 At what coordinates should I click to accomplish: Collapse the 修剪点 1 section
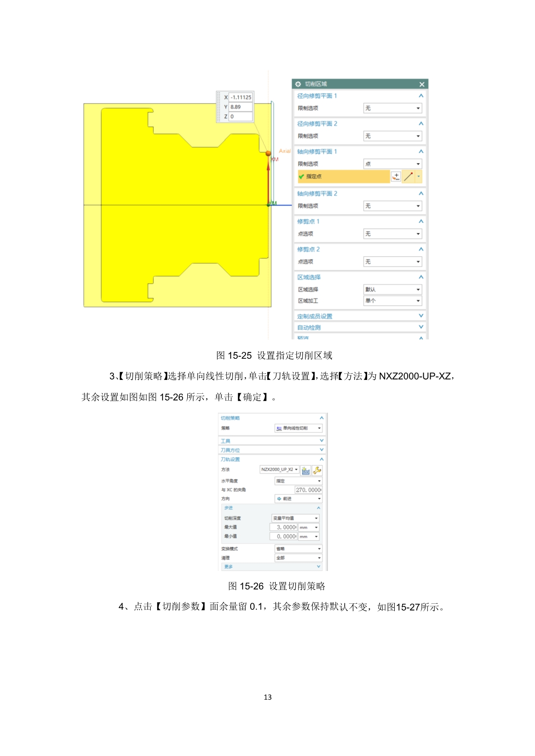[421, 221]
